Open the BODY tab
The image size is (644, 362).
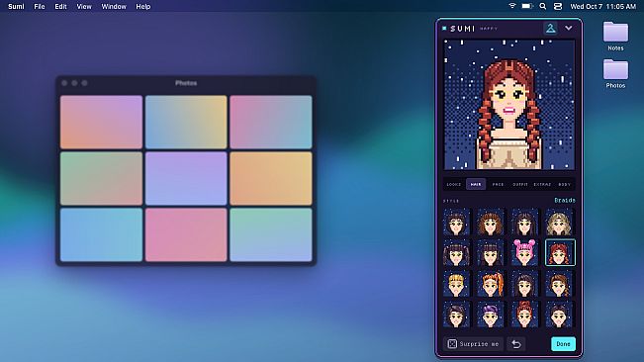[x=564, y=184]
